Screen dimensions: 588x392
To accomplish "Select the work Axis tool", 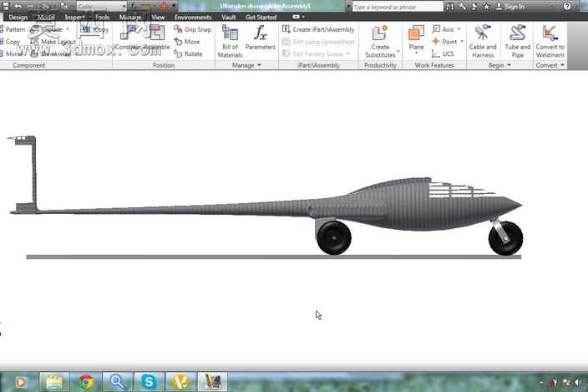I will pos(443,29).
